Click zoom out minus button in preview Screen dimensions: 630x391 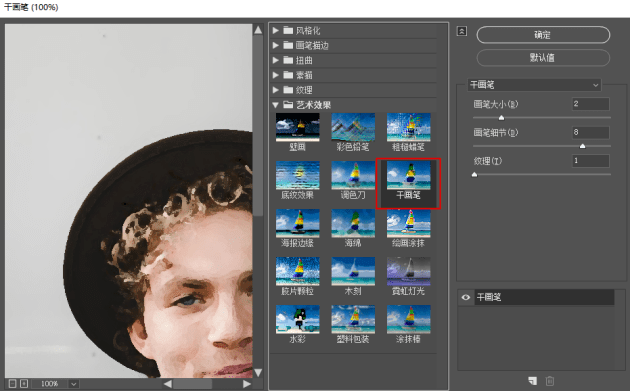point(12,384)
